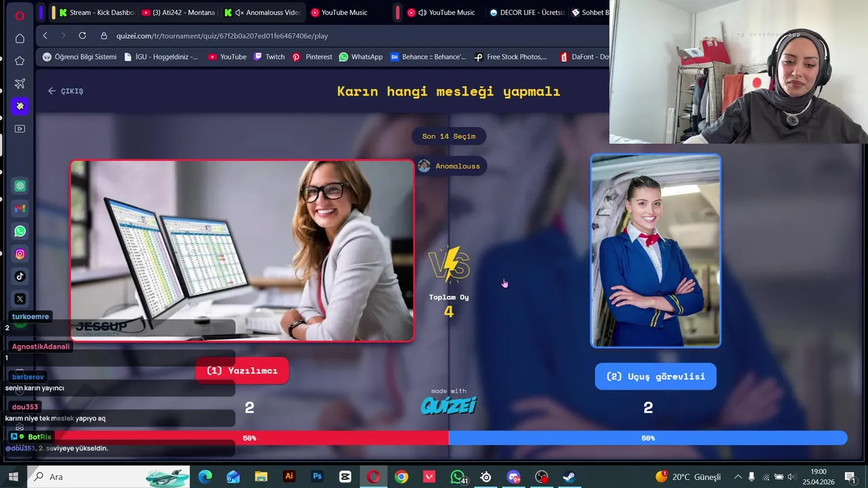Screen dimensions: 868x488
Task: Open weather widget 20°C Güneşli
Action: coord(688,476)
